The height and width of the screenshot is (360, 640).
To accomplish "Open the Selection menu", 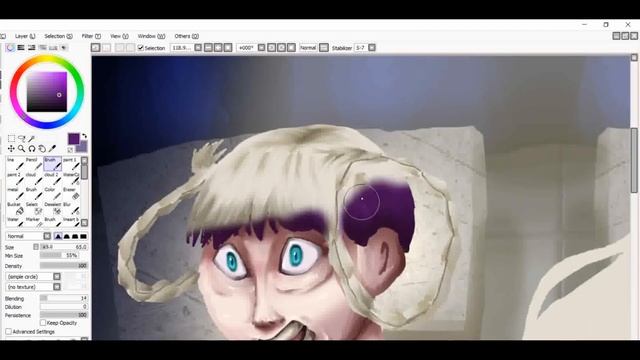I will point(58,36).
